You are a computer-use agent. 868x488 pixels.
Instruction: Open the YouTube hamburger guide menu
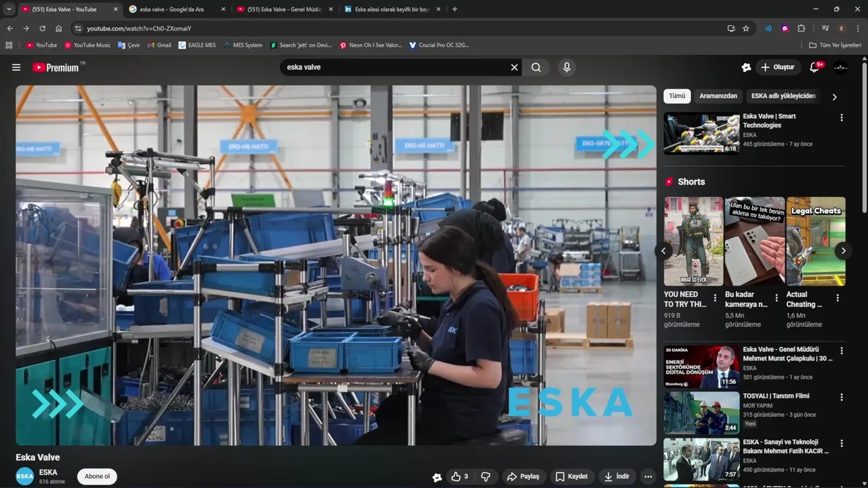click(16, 67)
